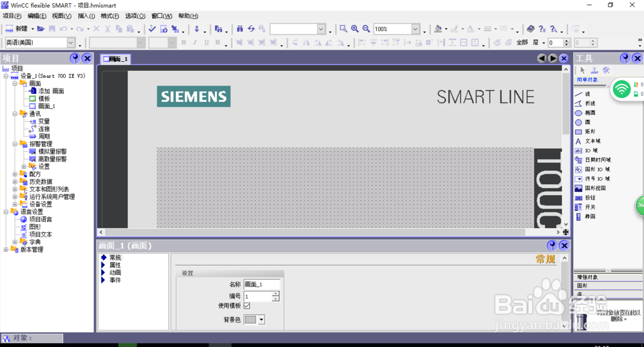Click the 全部 all layers button

click(x=522, y=42)
